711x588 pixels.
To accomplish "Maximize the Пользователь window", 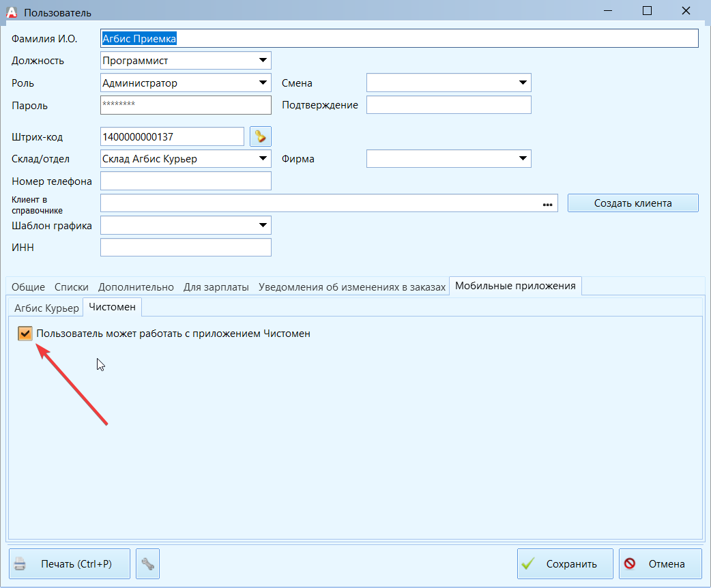I will point(647,10).
